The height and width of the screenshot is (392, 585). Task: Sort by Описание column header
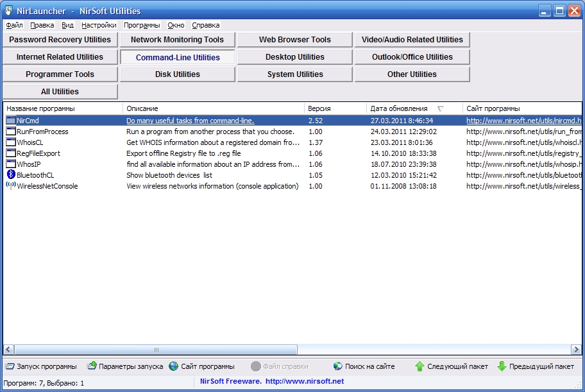click(x=214, y=108)
